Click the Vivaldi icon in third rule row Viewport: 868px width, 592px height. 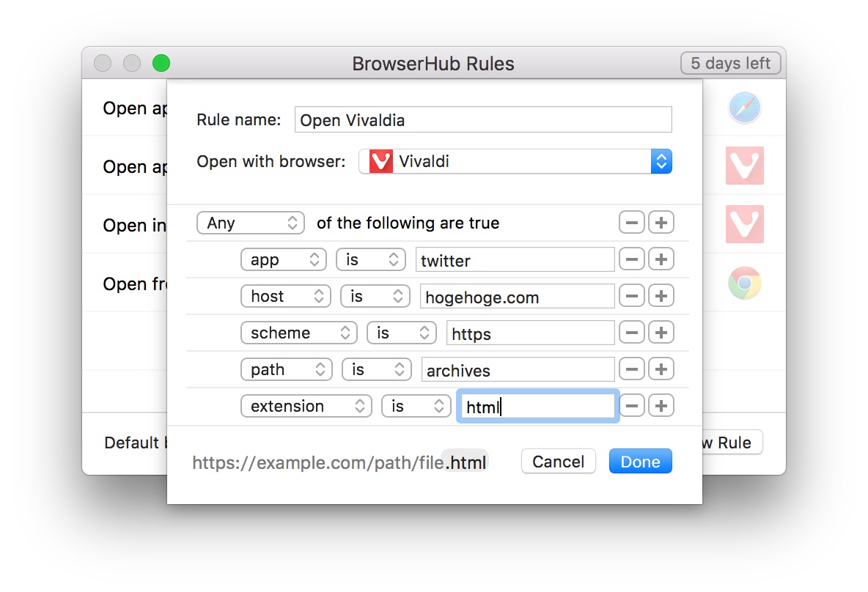[x=745, y=224]
